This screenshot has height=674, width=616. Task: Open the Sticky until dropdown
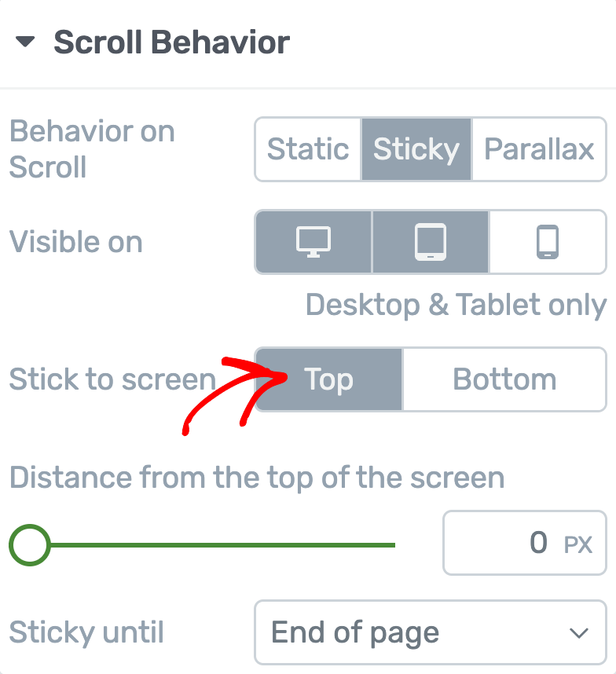(431, 632)
